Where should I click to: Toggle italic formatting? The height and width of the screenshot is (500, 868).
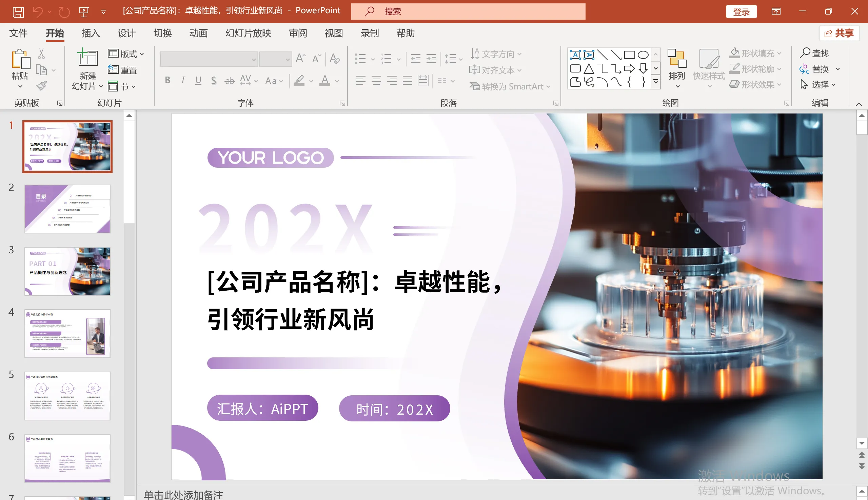pos(182,80)
